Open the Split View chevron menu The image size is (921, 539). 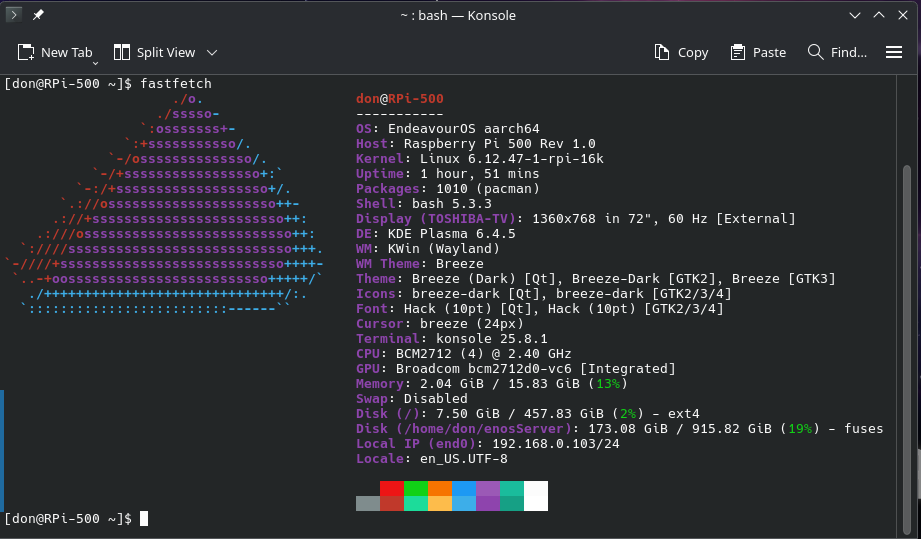212,52
